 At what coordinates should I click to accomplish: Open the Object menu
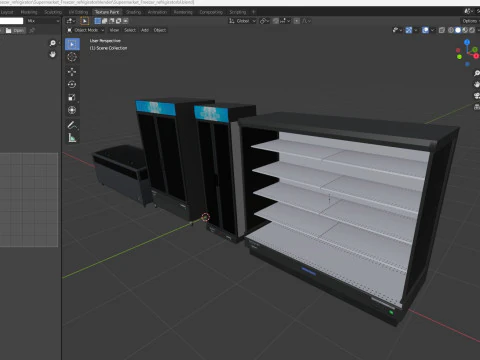(160, 30)
